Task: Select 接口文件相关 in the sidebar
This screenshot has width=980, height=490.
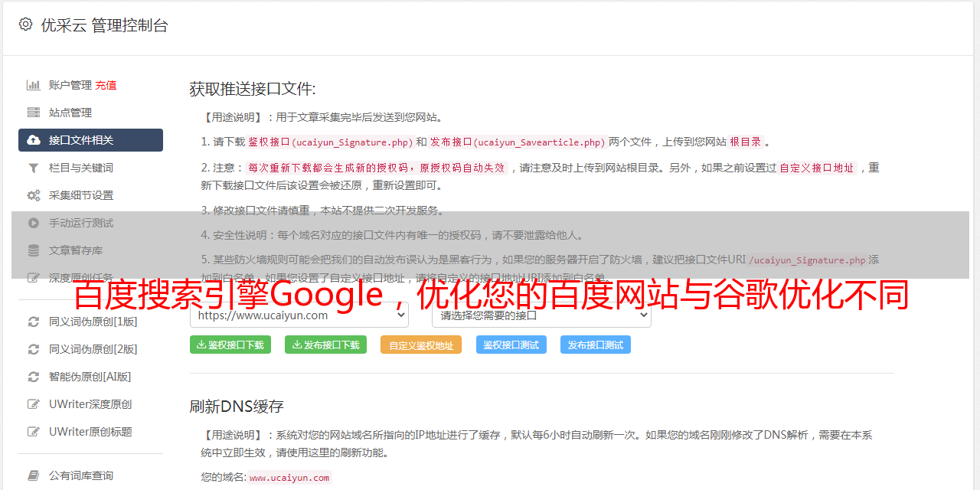Action: click(x=90, y=140)
